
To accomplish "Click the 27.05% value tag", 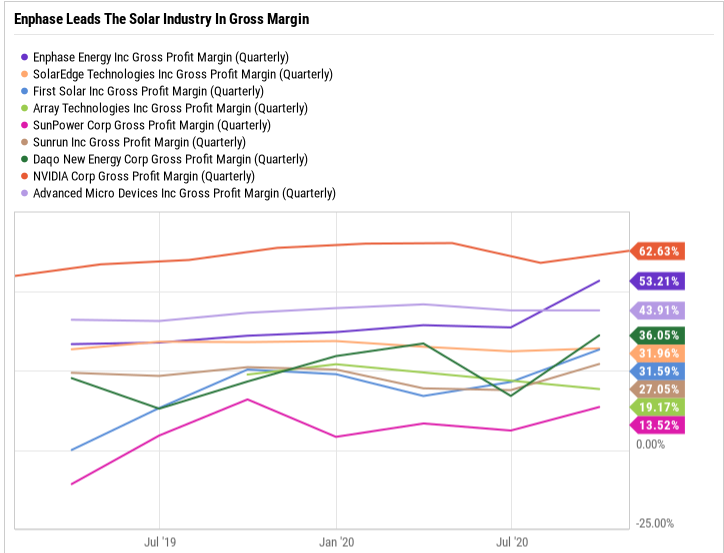I will coord(658,389).
